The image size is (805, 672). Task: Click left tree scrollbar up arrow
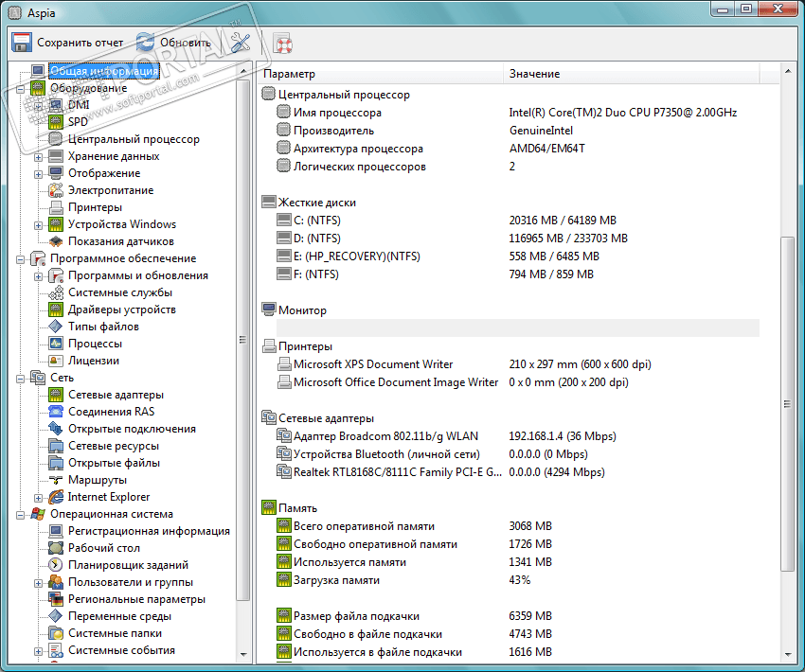click(x=243, y=70)
